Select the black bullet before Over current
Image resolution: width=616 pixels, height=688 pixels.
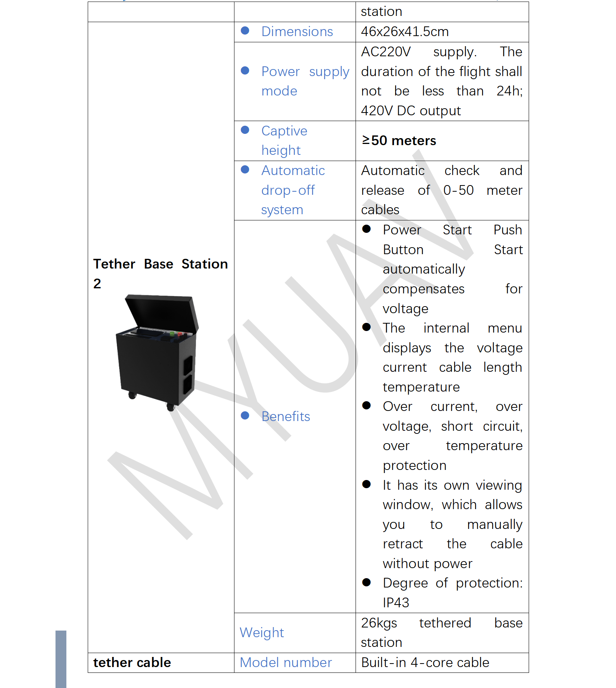pos(366,406)
